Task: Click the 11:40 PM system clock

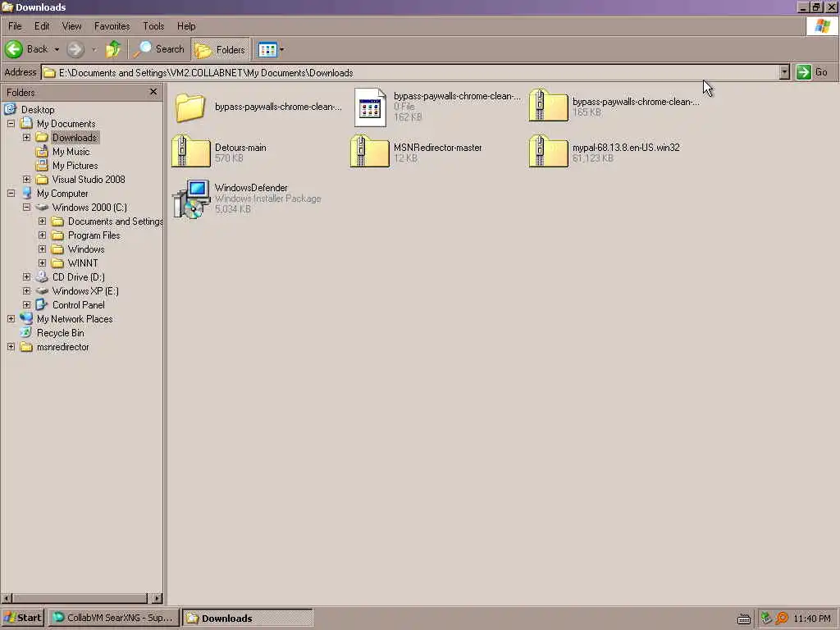Action: [x=812, y=619]
